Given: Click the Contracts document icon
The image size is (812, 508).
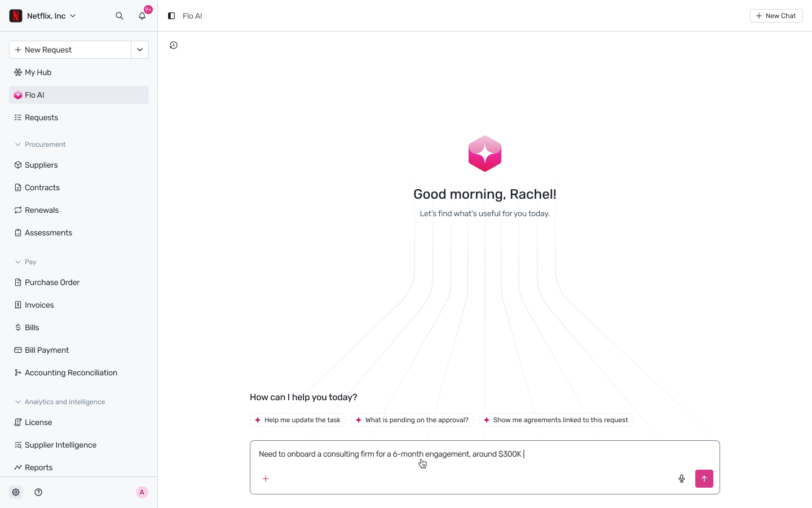Looking at the screenshot, I should tap(18, 187).
